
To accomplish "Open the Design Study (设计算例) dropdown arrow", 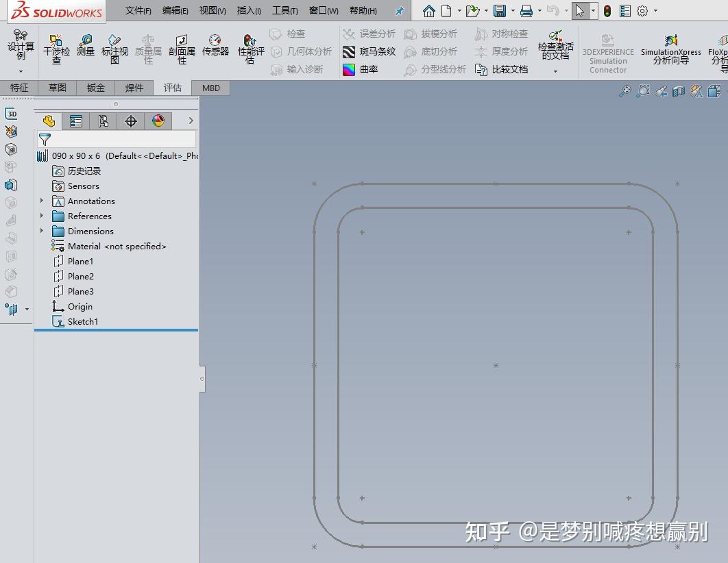I will tap(21, 71).
